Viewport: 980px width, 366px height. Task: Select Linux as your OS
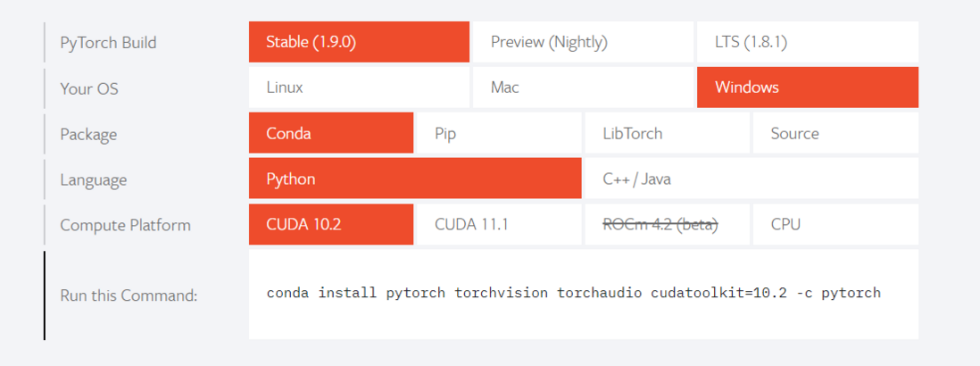359,87
